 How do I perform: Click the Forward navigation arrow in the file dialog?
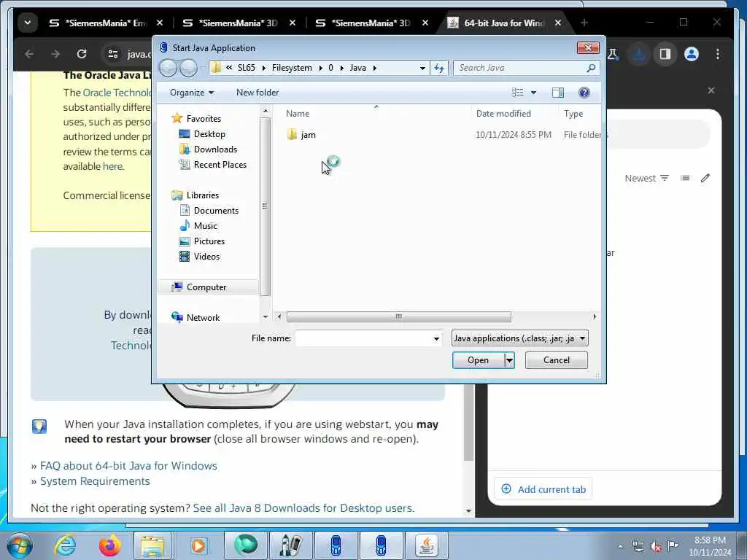pos(189,68)
